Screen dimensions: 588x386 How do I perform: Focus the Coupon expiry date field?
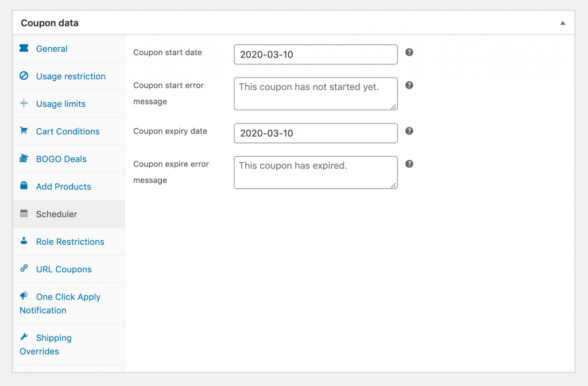click(x=315, y=133)
